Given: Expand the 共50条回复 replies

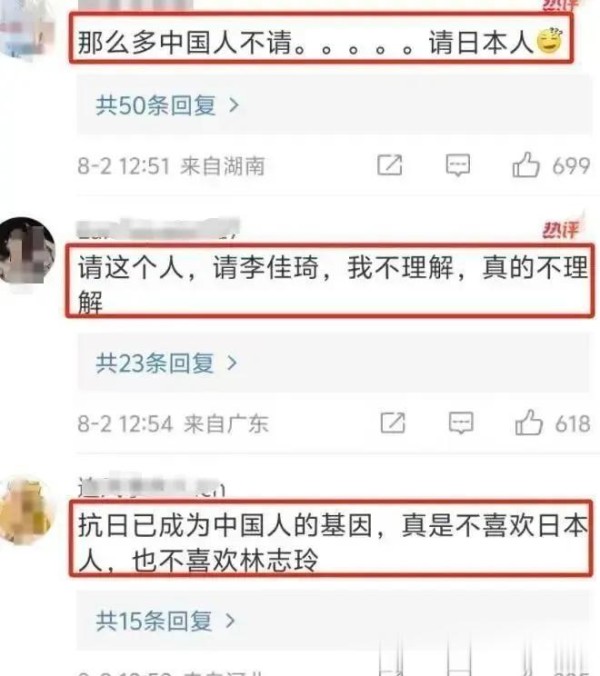Looking at the screenshot, I should tap(167, 105).
